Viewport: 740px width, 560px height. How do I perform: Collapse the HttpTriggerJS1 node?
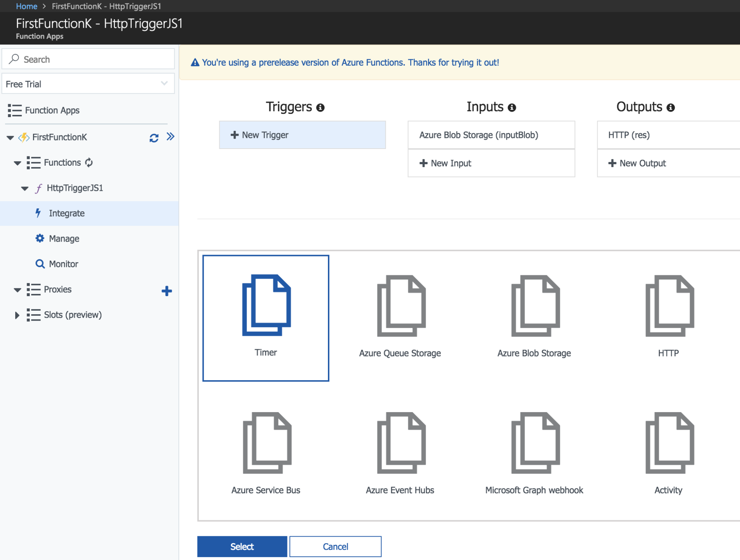coord(25,189)
